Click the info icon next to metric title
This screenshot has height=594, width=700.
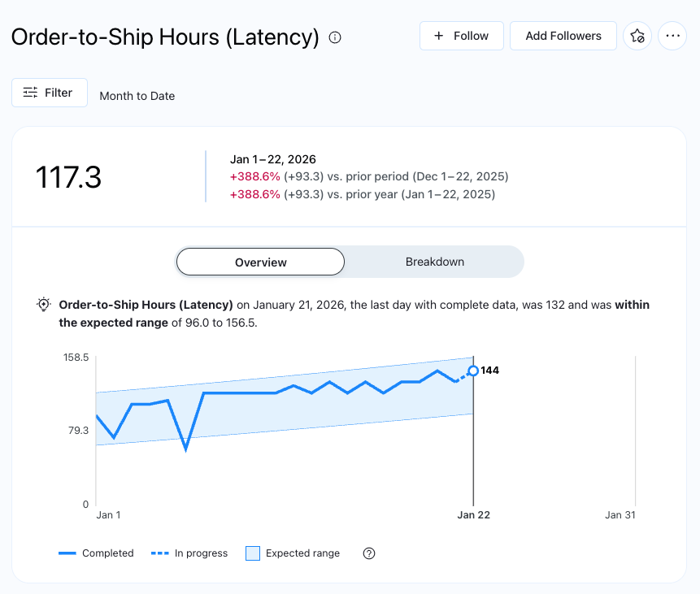tap(334, 37)
